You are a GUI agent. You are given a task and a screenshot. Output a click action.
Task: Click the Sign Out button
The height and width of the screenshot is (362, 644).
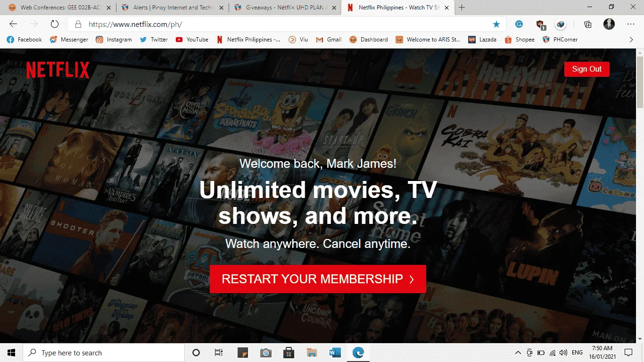pos(586,69)
